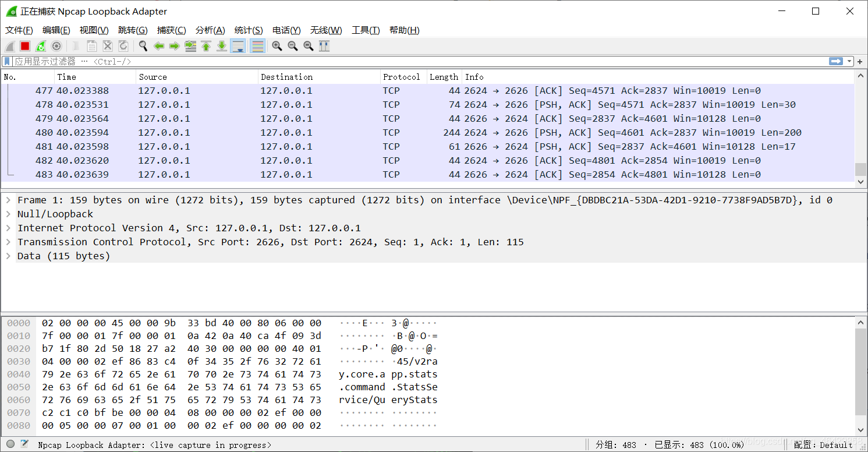
Task: Sort packets by No. column header
Action: (x=28, y=77)
